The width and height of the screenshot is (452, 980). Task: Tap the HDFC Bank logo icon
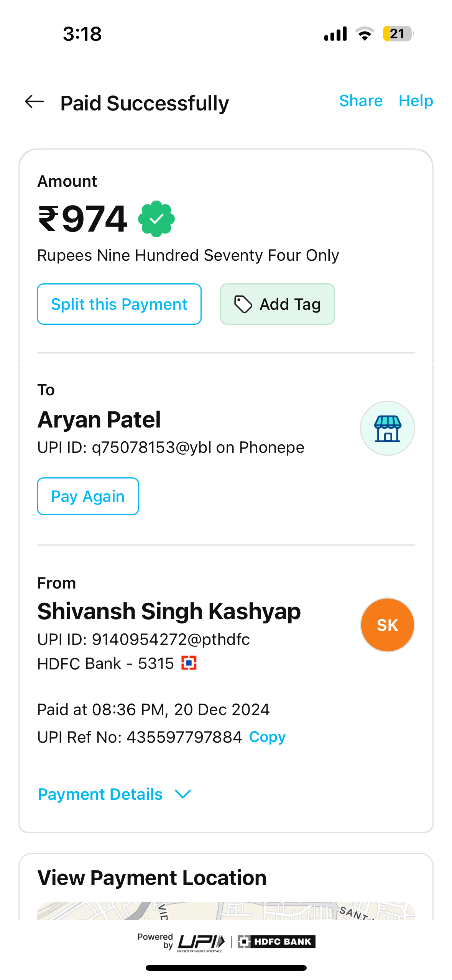189,663
